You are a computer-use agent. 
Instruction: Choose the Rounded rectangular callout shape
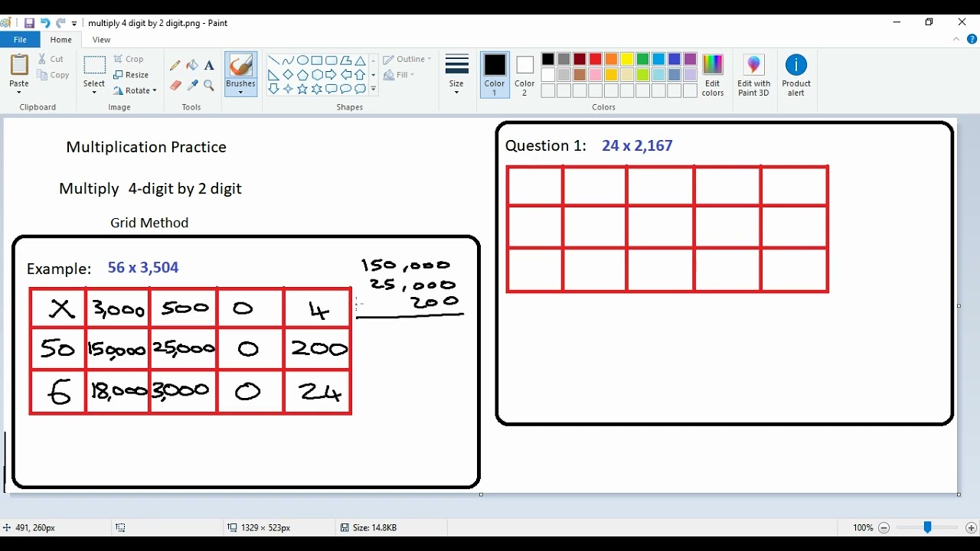coord(331,89)
